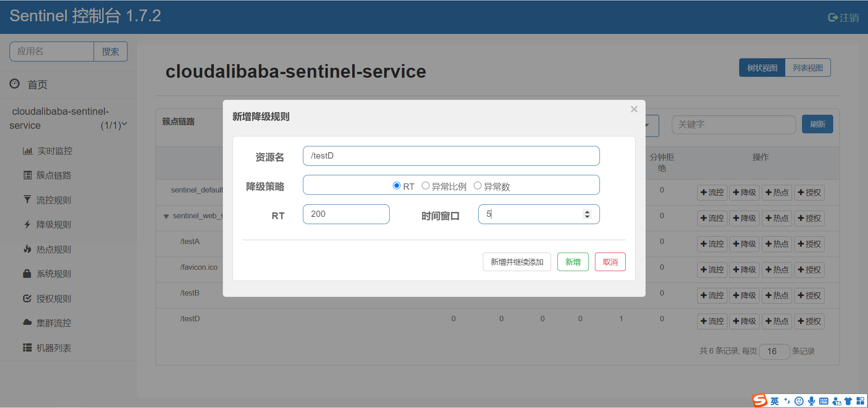868x408 pixels.
Task: Add 流控 rule for sentinel_default row
Action: pos(712,192)
